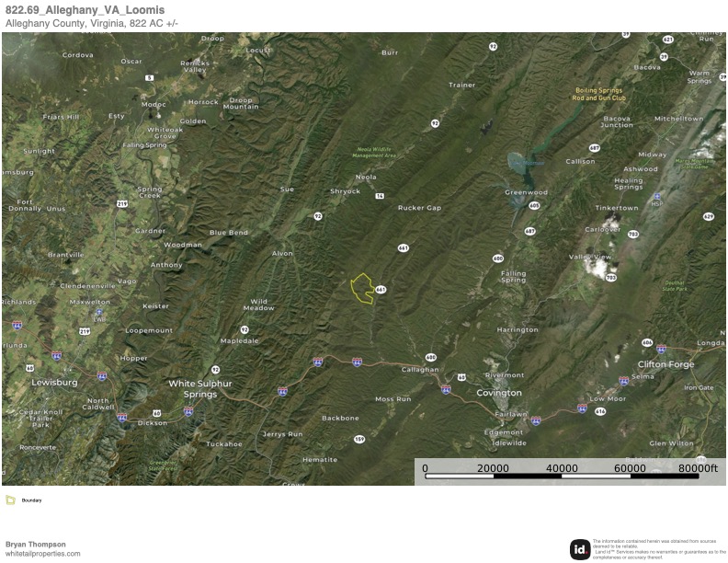Click the route 687 marker near Callison
Viewport: 728px width, 563px height.
pos(595,148)
